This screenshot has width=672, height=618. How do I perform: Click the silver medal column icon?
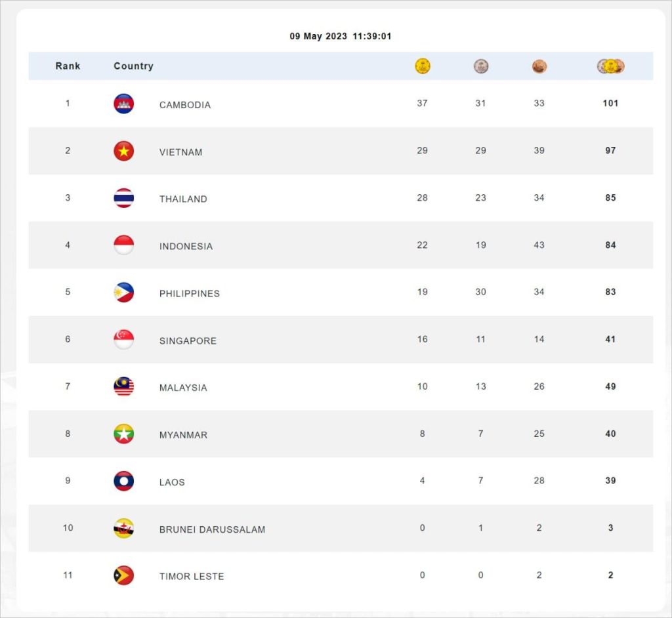tap(481, 66)
